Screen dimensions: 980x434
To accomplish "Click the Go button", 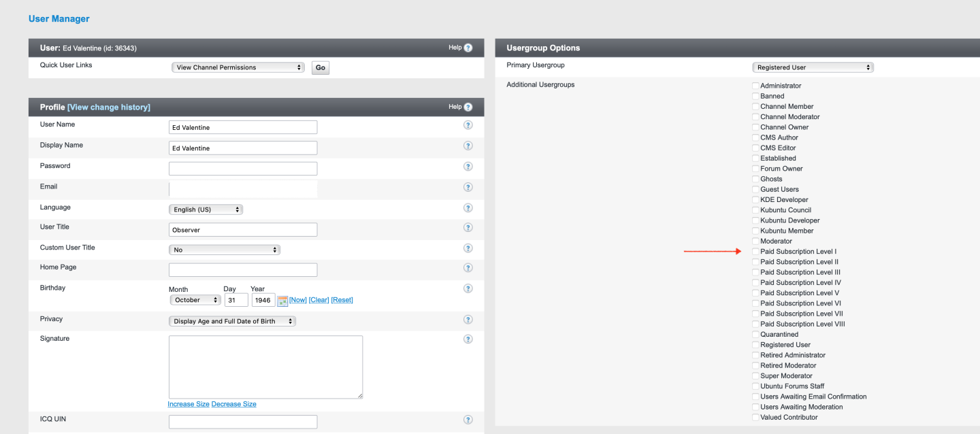I will pos(321,67).
